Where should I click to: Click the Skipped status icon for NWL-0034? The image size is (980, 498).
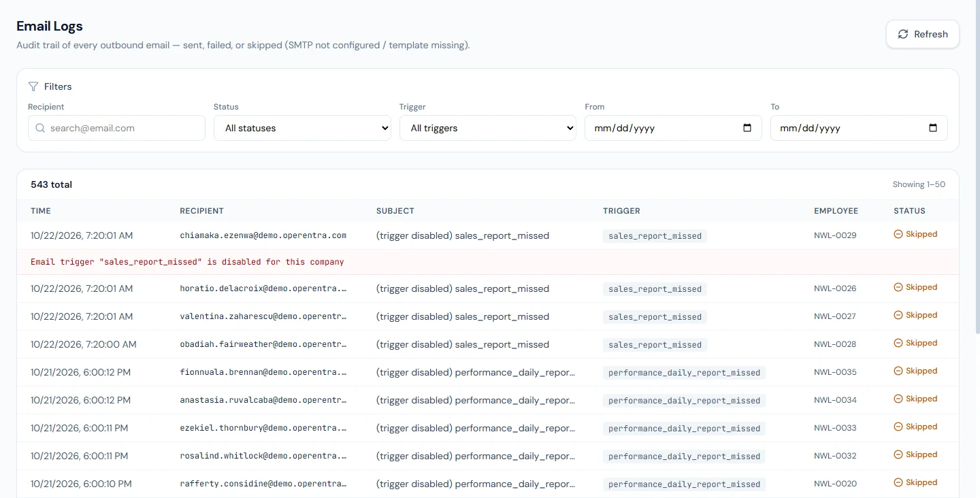tap(898, 399)
